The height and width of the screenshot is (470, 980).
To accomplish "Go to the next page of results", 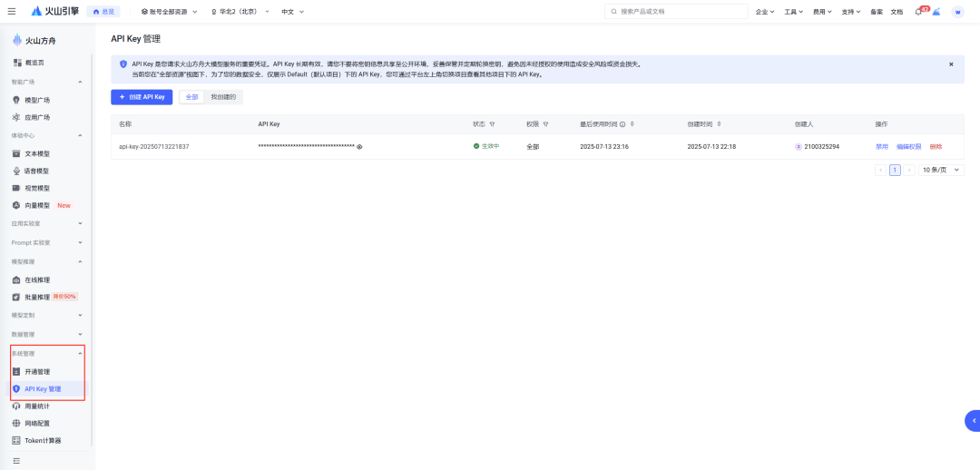I will point(909,170).
